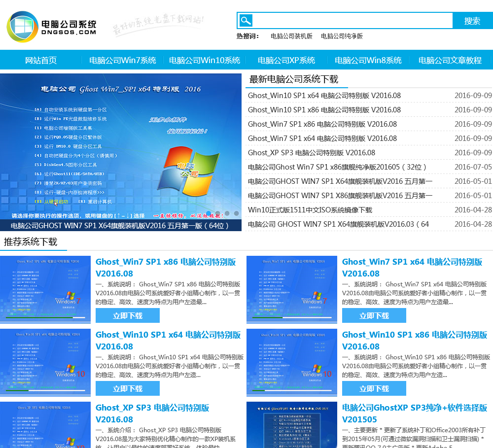493x448 pixels.
Task: Open the 电脑公司Win7系统 nav item
Action: (123, 60)
